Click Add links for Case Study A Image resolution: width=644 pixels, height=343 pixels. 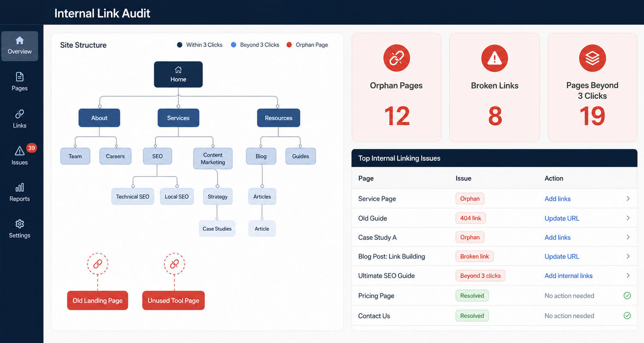[558, 237]
